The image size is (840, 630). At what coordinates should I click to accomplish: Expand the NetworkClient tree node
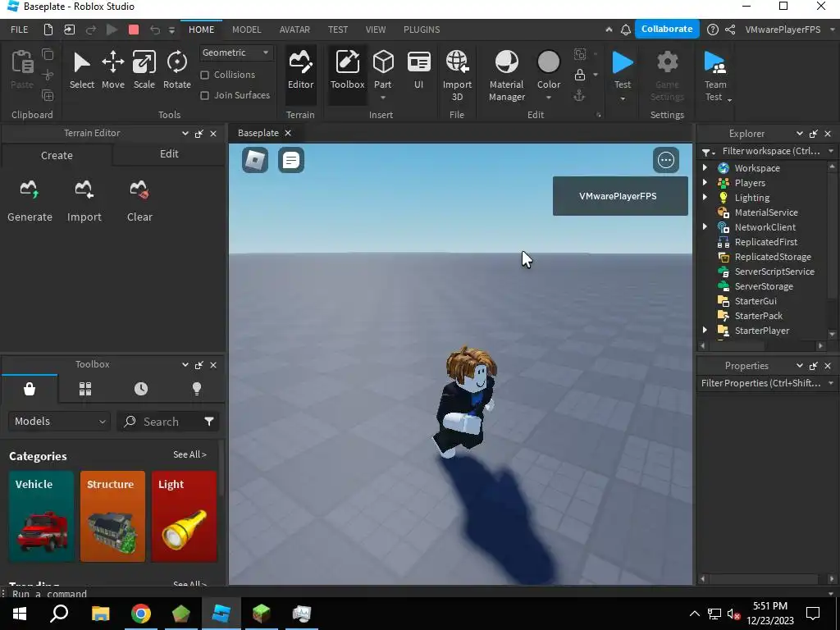(705, 227)
